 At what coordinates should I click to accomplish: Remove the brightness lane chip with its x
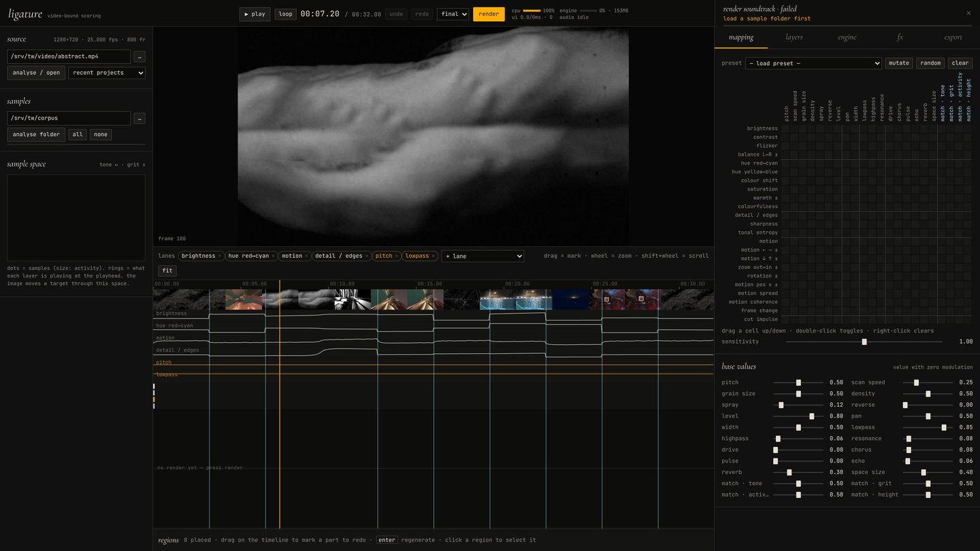[x=219, y=256]
